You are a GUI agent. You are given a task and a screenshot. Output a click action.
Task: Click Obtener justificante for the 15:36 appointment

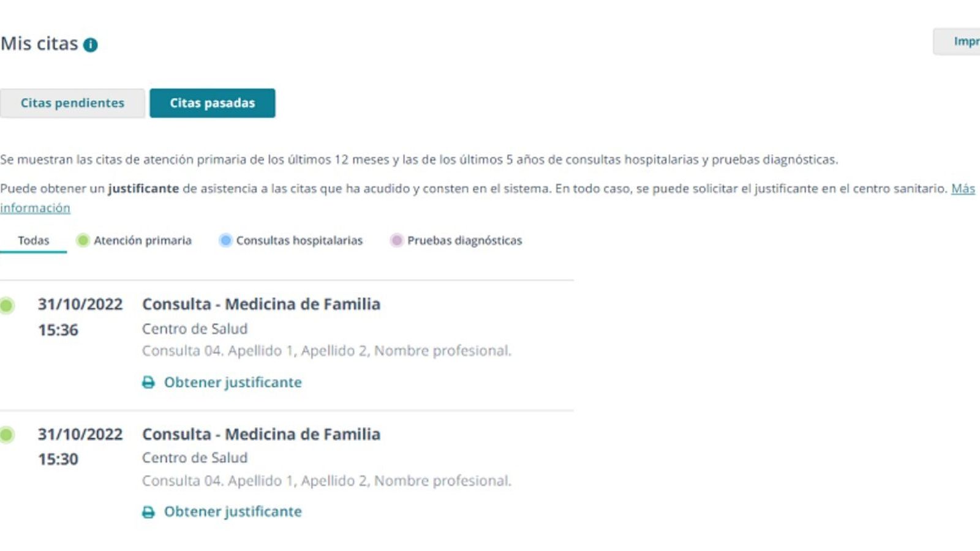(232, 382)
